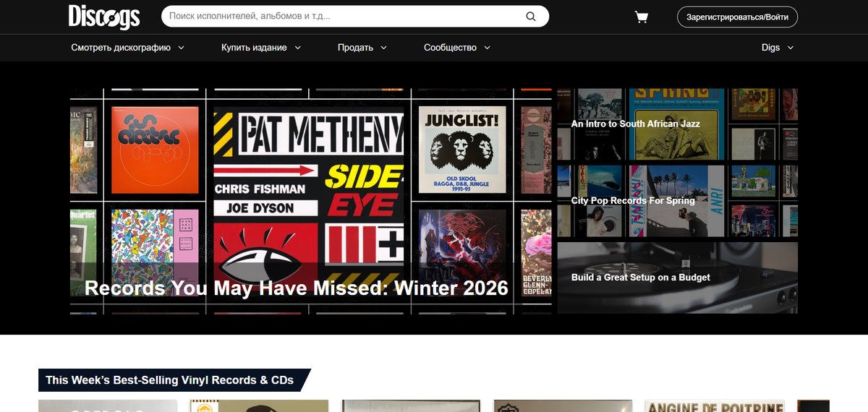Image resolution: width=868 pixels, height=412 pixels.
Task: Open the Продать menu
Action: [362, 47]
